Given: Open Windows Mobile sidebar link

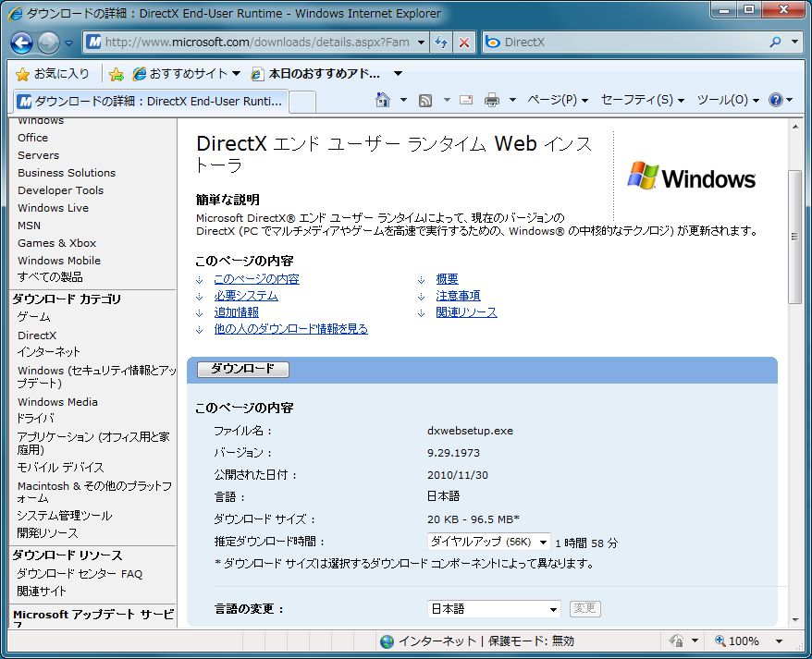Looking at the screenshot, I should 59,261.
